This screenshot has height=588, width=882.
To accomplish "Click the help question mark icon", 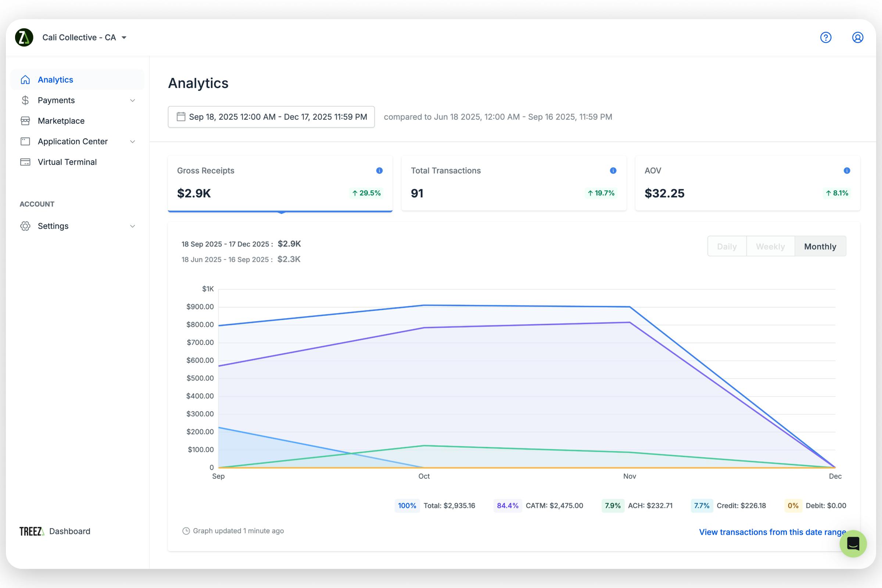I will (x=825, y=37).
